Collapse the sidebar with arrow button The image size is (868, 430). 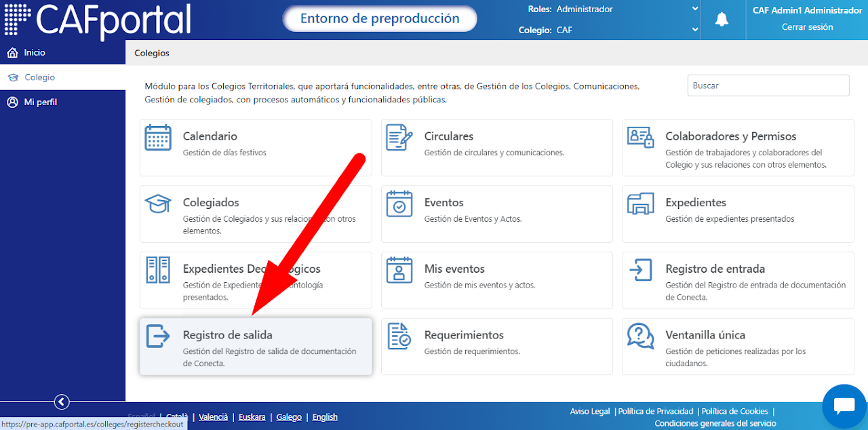click(62, 402)
